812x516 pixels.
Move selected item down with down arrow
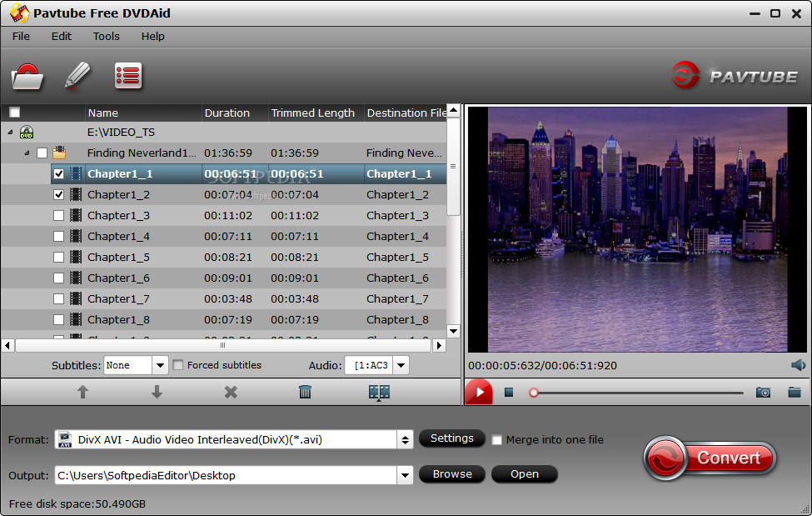157,392
